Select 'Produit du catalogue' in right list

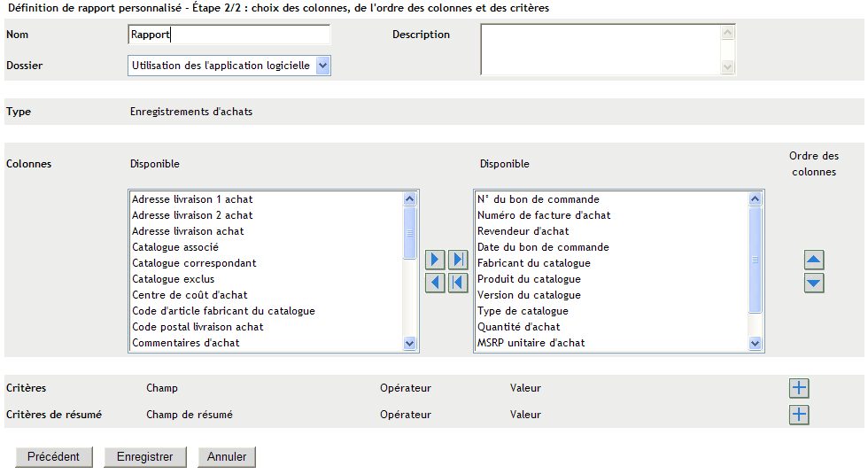coord(612,280)
